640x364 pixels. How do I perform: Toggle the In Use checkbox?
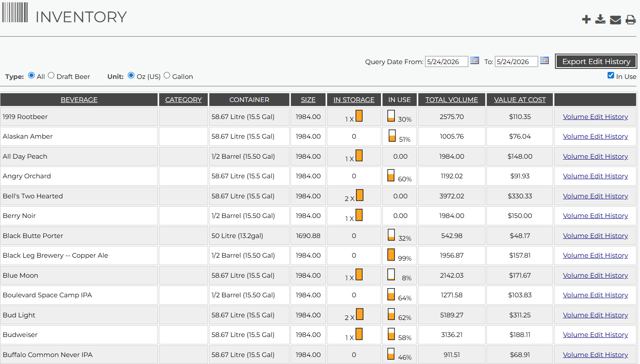(611, 75)
